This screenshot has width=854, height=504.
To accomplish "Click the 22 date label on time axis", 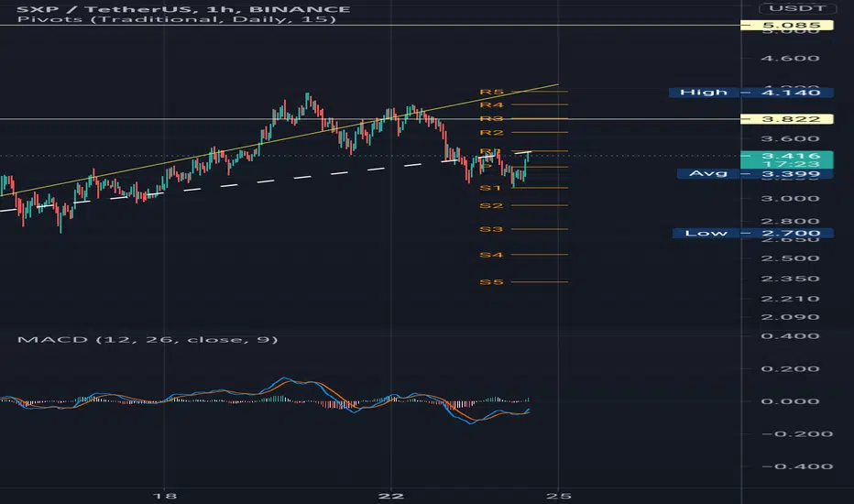I will pyautogui.click(x=391, y=496).
